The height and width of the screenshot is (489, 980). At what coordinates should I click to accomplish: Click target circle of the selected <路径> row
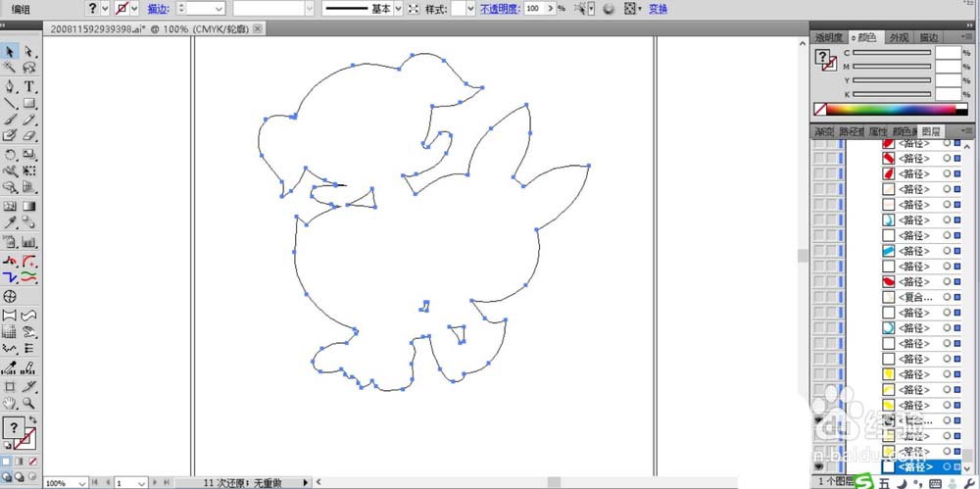coord(947,466)
